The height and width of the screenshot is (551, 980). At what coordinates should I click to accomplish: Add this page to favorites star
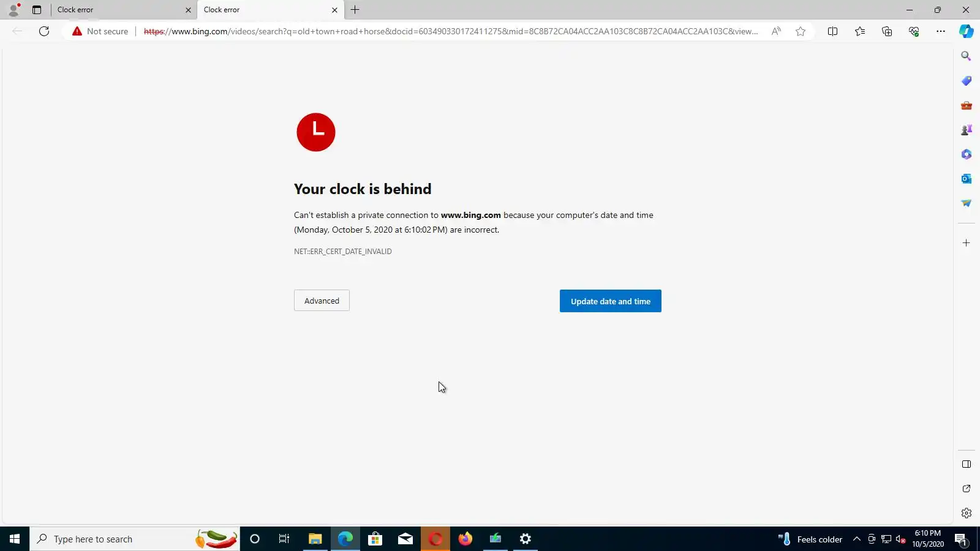coord(801,31)
